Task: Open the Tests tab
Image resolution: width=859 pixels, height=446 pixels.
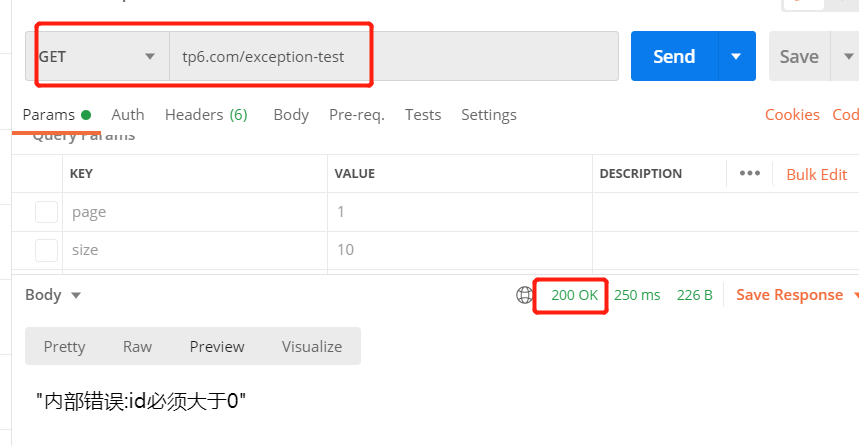Action: click(422, 115)
